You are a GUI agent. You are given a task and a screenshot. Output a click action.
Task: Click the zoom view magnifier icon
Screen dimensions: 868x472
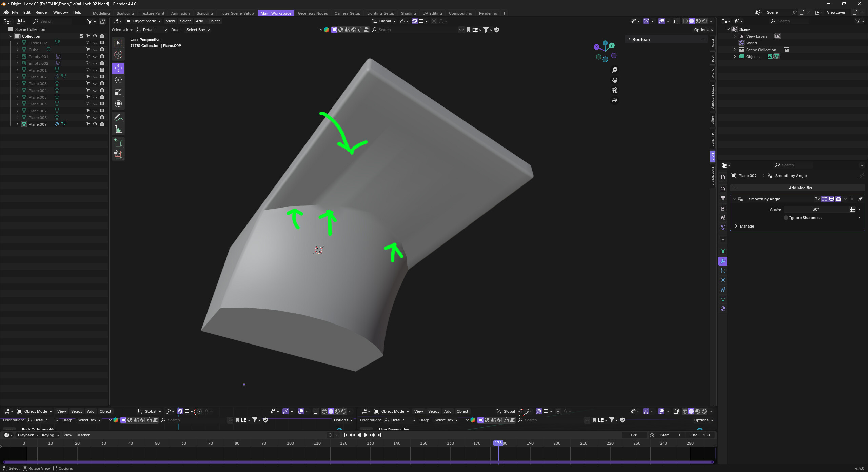pyautogui.click(x=614, y=70)
